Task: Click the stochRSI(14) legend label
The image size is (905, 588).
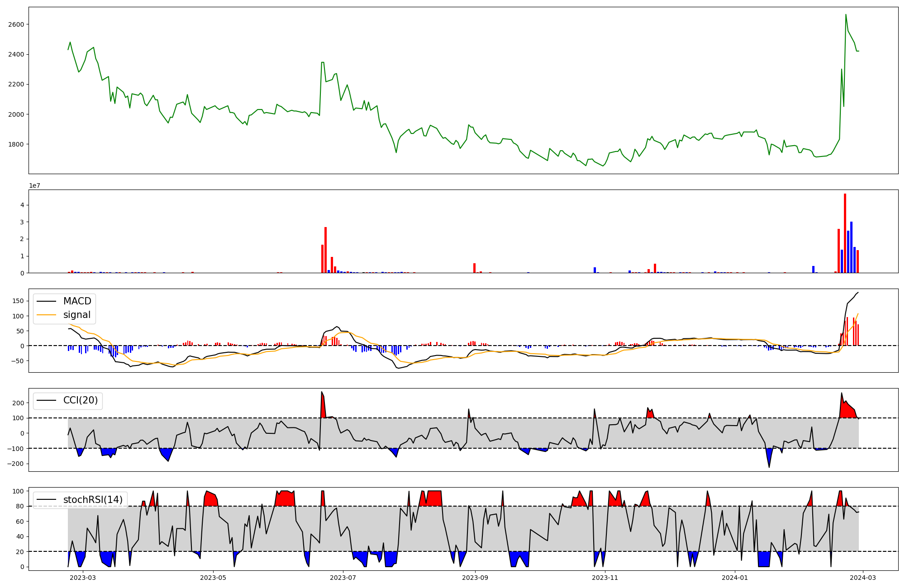Action: coord(93,500)
